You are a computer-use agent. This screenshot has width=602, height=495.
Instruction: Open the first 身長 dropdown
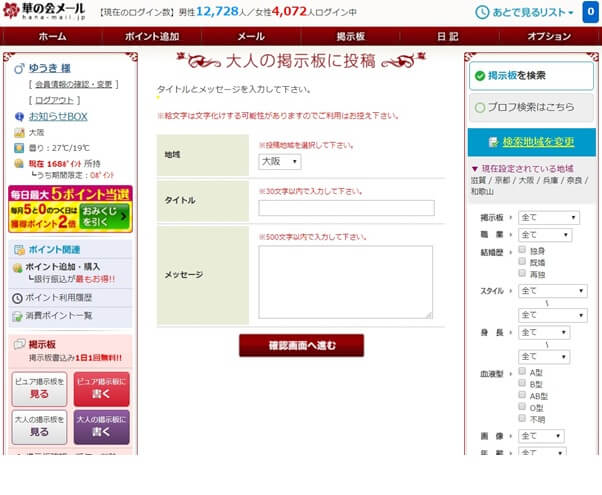[x=544, y=333]
